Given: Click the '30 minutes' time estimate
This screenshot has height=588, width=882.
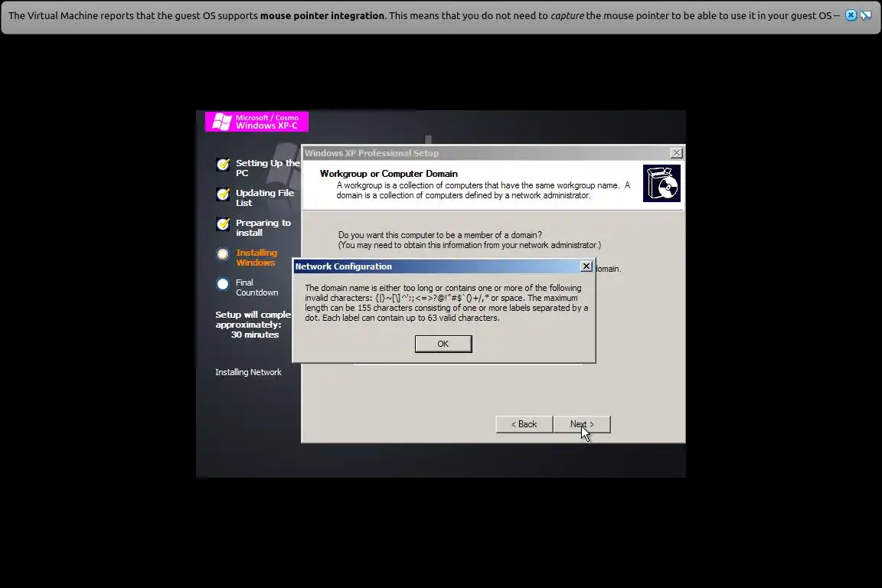Looking at the screenshot, I should pos(255,335).
